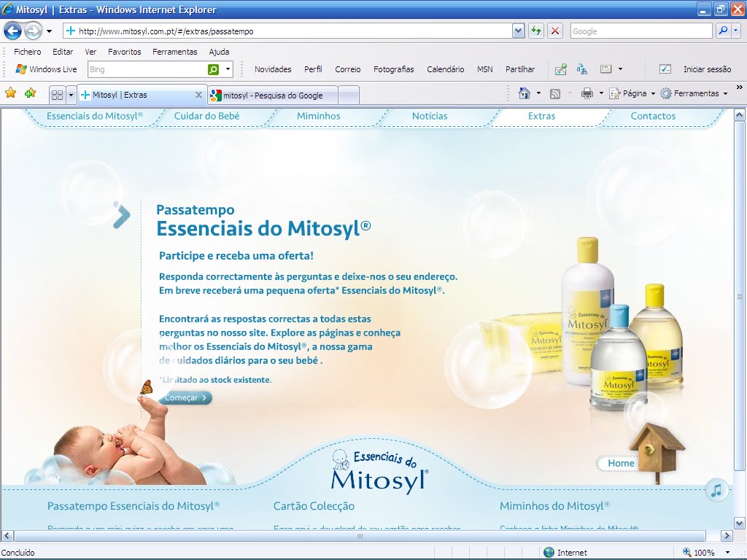
Task: Click the translate page icon
Action: [581, 69]
